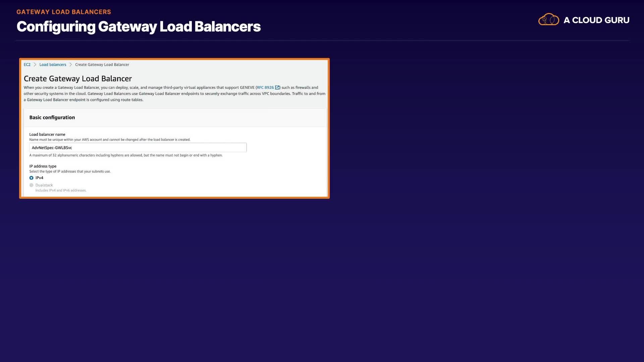Click the IP address type label
644x362 pixels.
coord(43,166)
